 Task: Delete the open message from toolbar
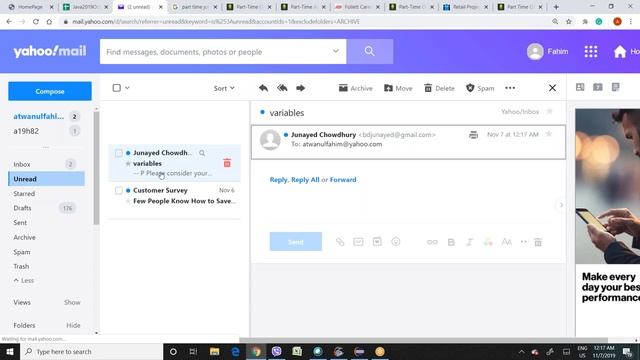pyautogui.click(x=439, y=88)
